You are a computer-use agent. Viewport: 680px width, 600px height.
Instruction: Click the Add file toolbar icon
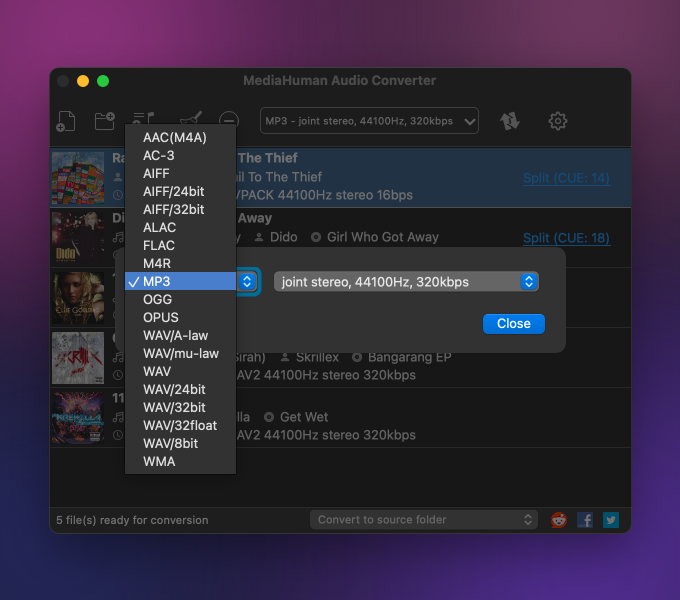(x=66, y=121)
